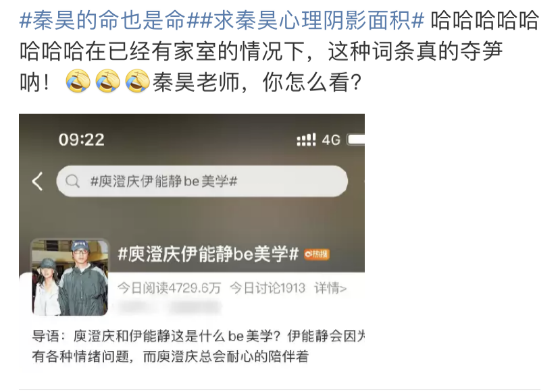Click the search magnifier icon
The height and width of the screenshot is (392, 560).
(72, 181)
